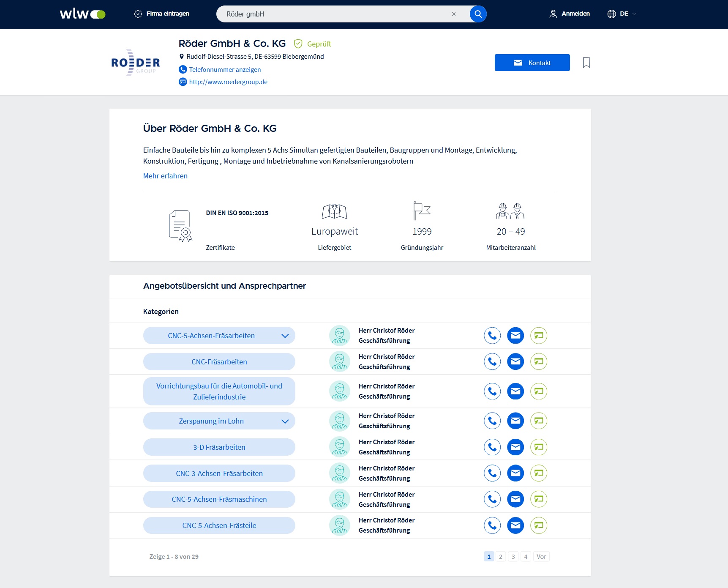728x588 pixels.
Task: Click green message icon in CNC-5-Achsen-Frästeile row
Action: pyautogui.click(x=539, y=525)
